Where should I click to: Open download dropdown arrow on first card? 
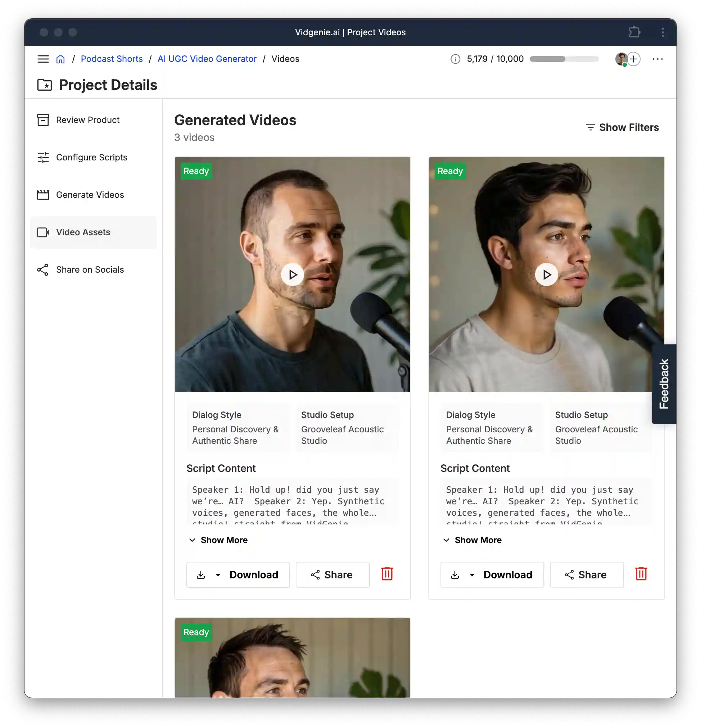218,575
